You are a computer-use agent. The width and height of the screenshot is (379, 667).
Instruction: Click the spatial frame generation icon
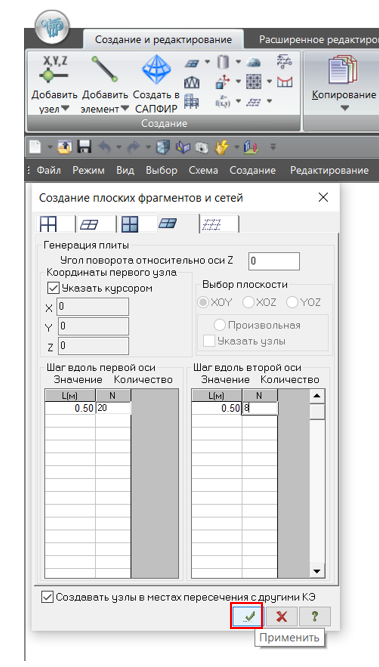(192, 101)
